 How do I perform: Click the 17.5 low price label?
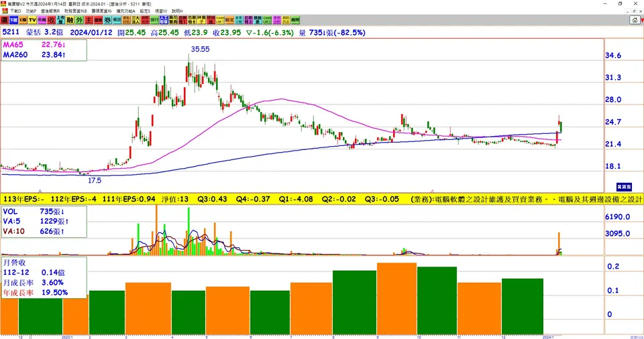click(95, 180)
